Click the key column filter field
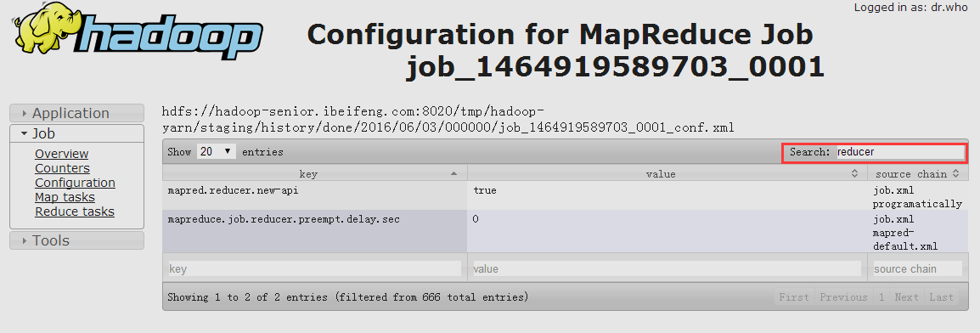 click(314, 268)
